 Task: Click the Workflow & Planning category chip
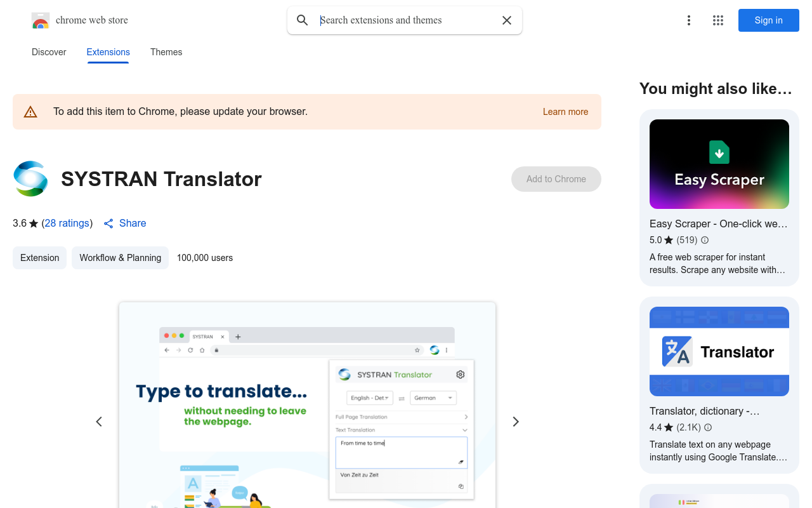(120, 258)
